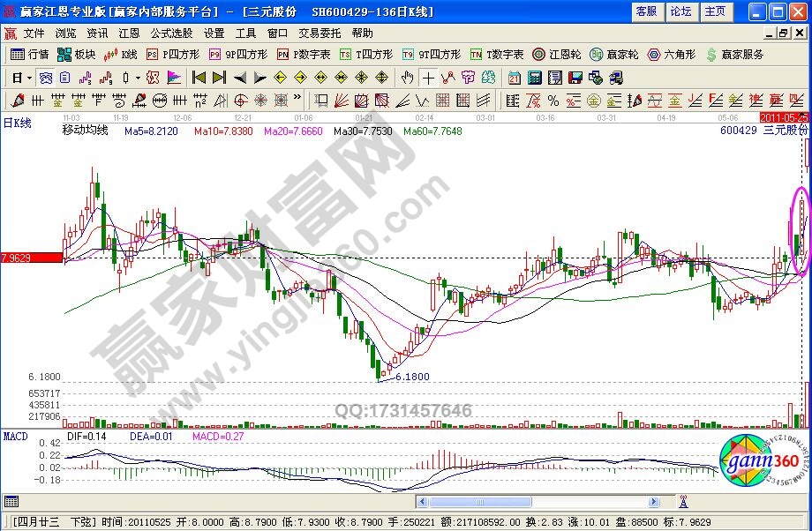The image size is (812, 531).
Task: Click the percent % drawing tool icon
Action: click(x=553, y=100)
